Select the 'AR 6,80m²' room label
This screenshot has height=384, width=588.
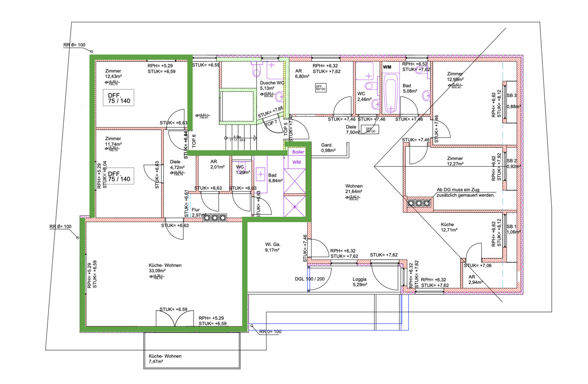pyautogui.click(x=302, y=74)
